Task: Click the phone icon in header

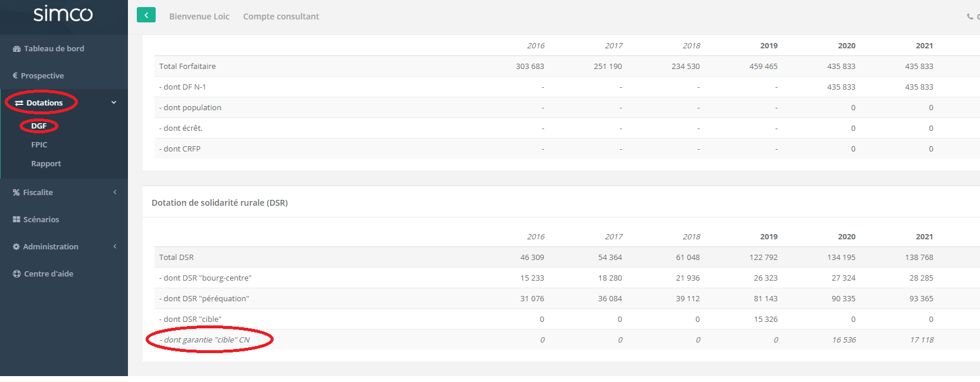Action: [970, 17]
